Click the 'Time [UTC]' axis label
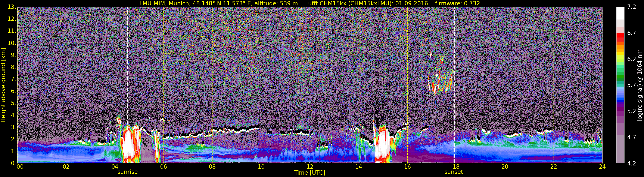 (310, 173)
